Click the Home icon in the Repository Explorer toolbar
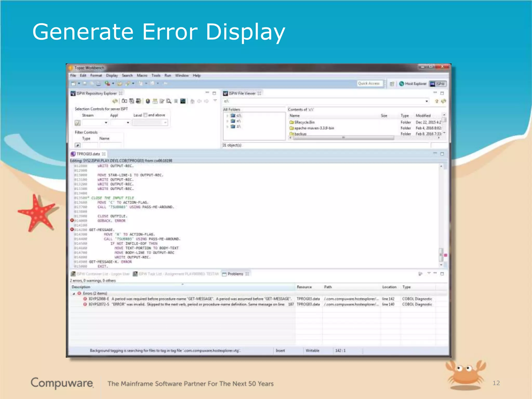The width and height of the screenshot is (532, 399). tap(192, 101)
